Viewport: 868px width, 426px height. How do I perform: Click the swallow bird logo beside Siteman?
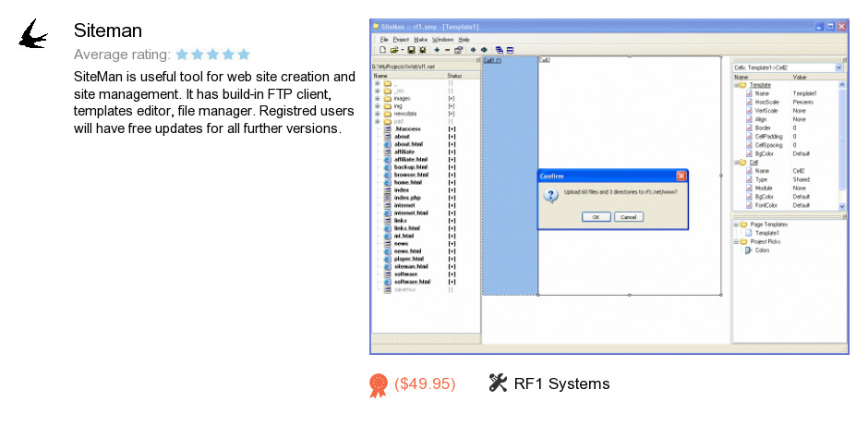pyautogui.click(x=33, y=34)
